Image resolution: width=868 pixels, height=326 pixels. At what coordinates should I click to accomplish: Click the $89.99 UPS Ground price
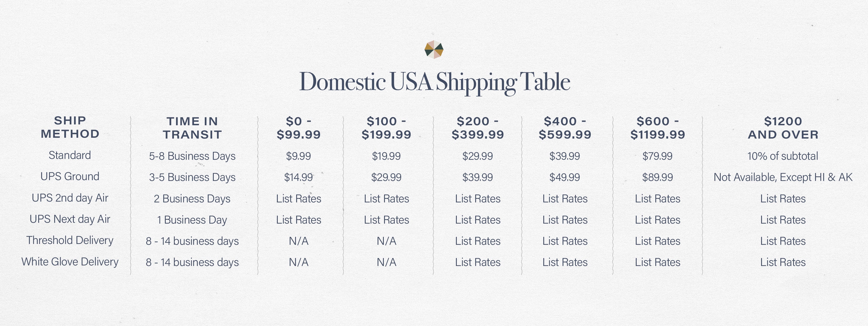657,177
